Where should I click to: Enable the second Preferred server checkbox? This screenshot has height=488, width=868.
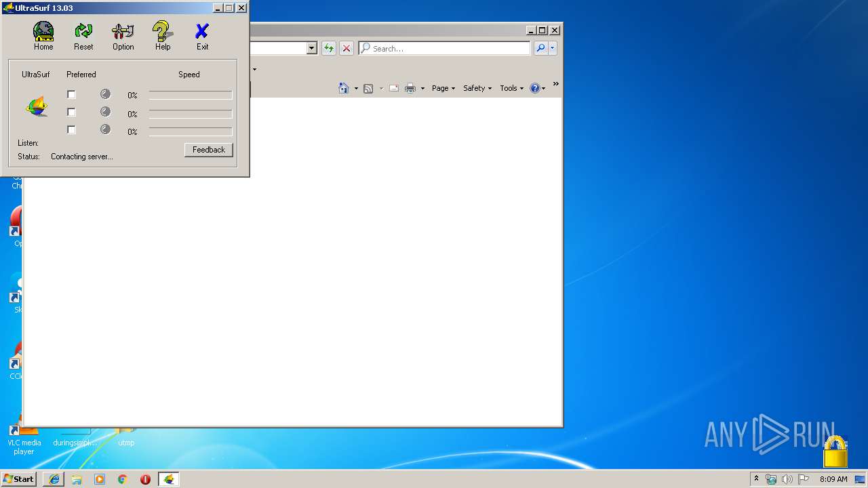(x=71, y=112)
